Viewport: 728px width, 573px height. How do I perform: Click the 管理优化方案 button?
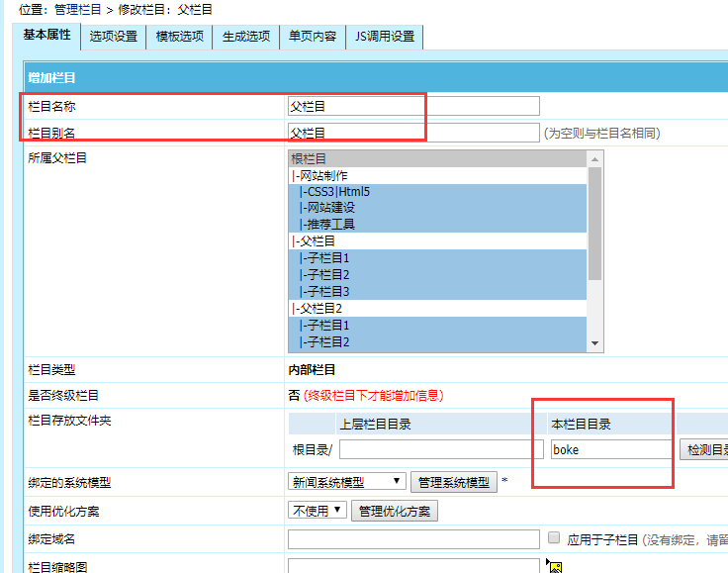[395, 511]
